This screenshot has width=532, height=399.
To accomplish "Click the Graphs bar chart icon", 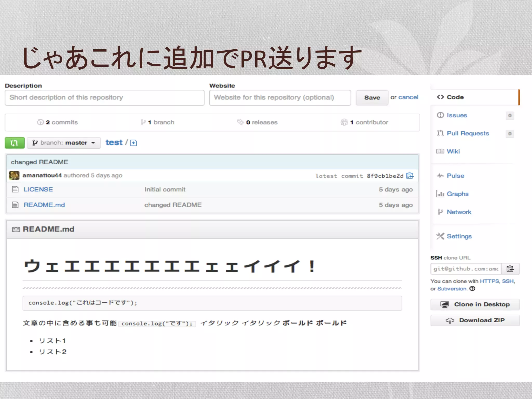I will (440, 194).
